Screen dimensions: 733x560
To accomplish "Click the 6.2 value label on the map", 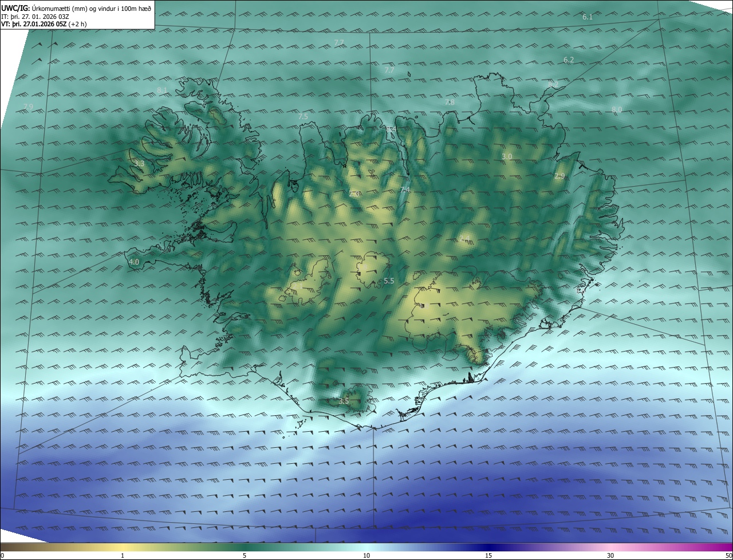I will tap(569, 60).
